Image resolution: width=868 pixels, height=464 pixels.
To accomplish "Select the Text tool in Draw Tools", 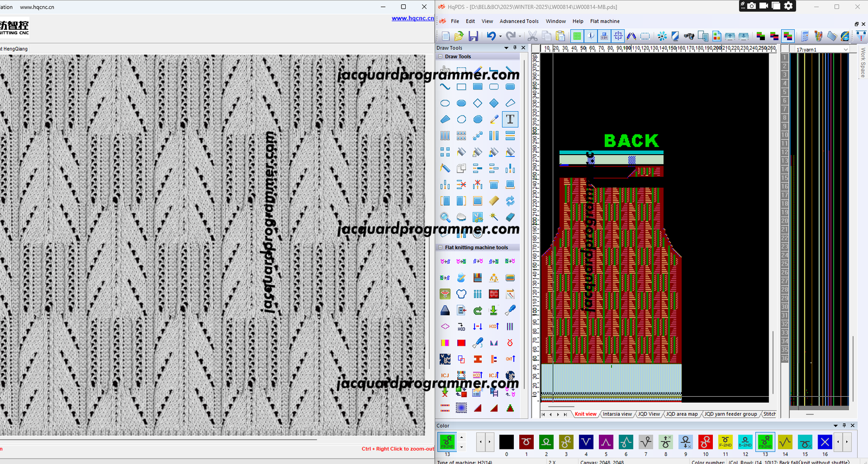I will 510,119.
